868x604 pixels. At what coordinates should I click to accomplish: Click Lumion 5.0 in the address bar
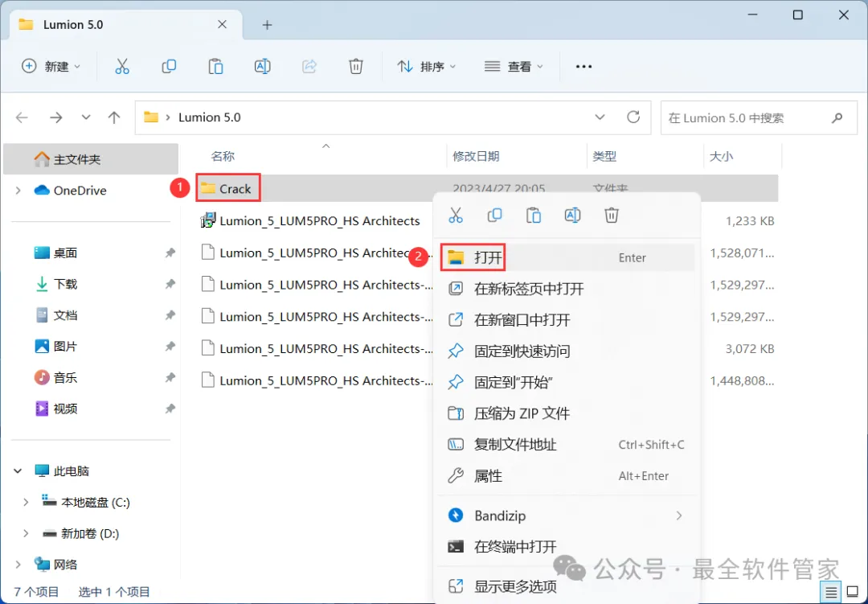(x=209, y=117)
